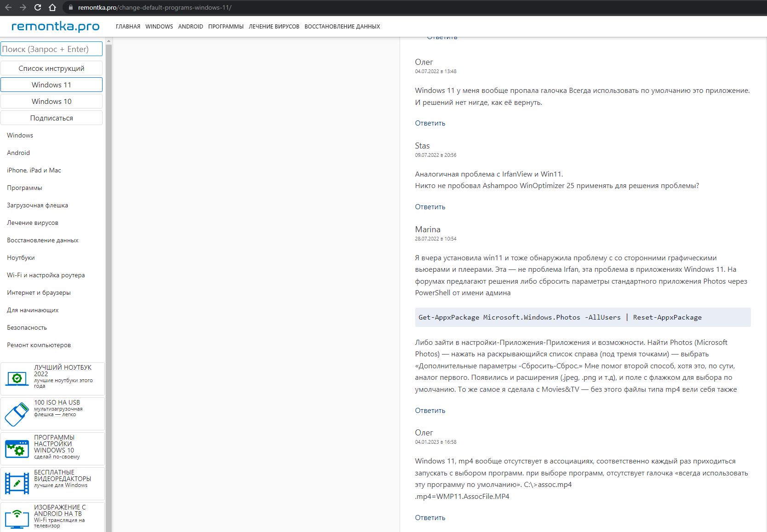Reload the page with refresh icon

coord(38,7)
